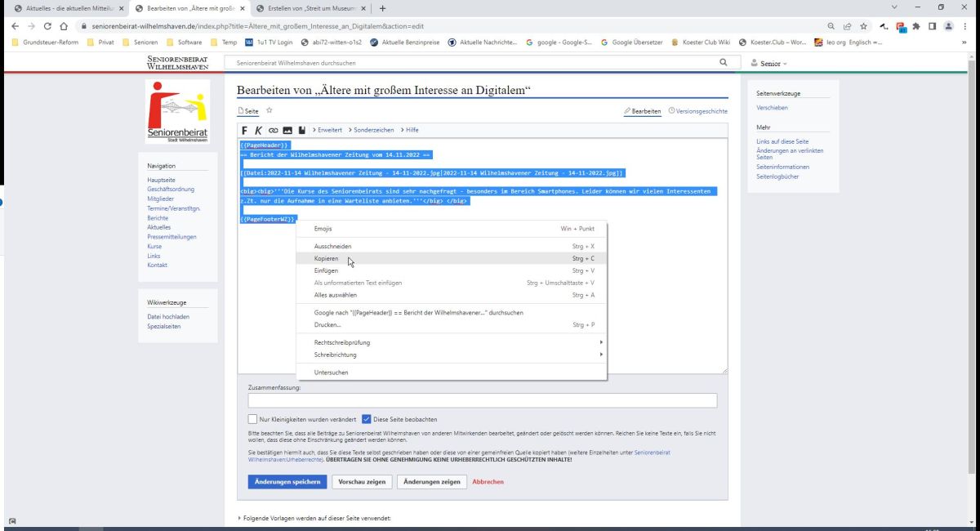Choose Kopieren from the context menu
The height and width of the screenshot is (531, 980).
[x=326, y=258]
